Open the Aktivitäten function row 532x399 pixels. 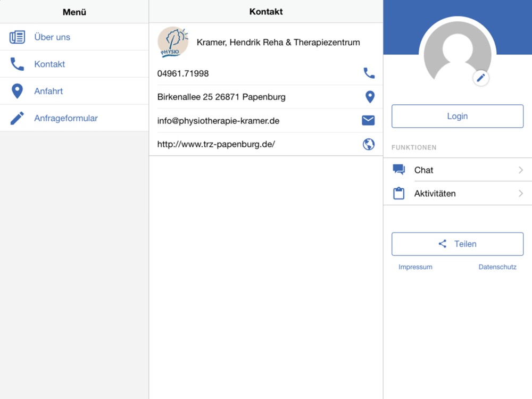[458, 194]
